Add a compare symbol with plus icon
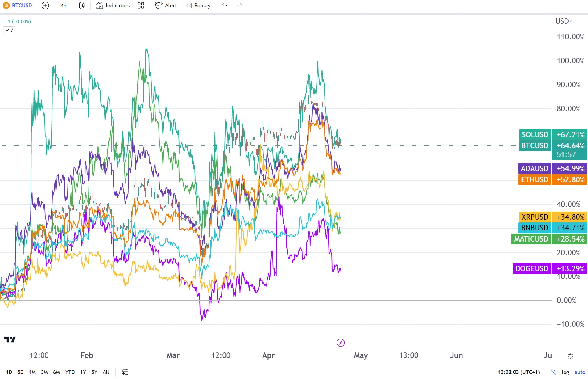The height and width of the screenshot is (379, 588). tap(45, 6)
